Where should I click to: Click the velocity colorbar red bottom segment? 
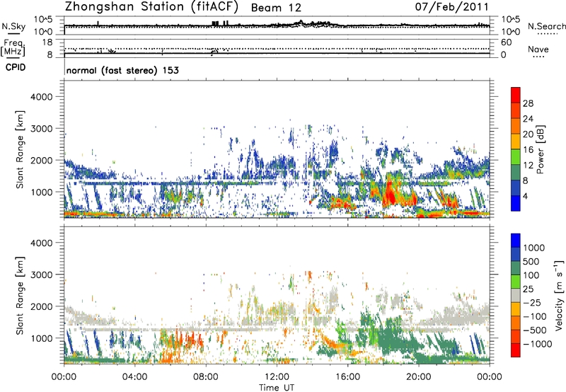point(516,350)
